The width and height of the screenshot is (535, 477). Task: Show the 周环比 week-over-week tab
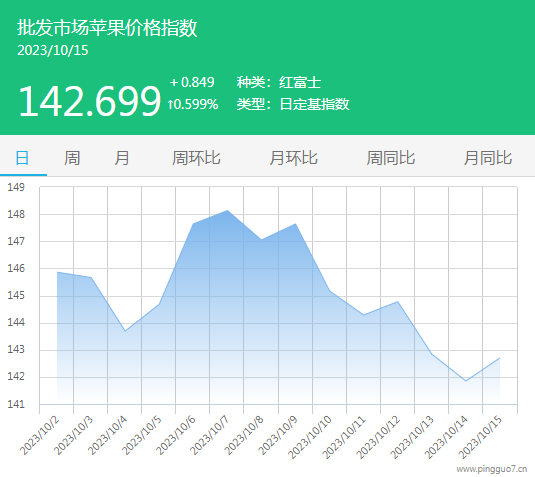pos(196,158)
